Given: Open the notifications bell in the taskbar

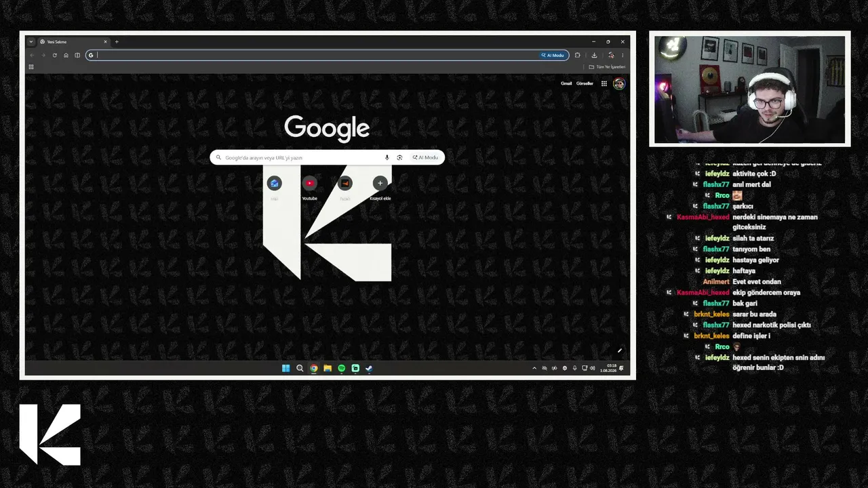Looking at the screenshot, I should click(x=621, y=368).
